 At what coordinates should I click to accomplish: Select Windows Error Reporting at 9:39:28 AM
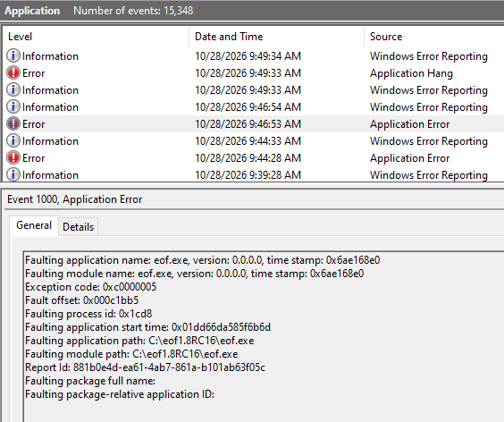click(428, 175)
